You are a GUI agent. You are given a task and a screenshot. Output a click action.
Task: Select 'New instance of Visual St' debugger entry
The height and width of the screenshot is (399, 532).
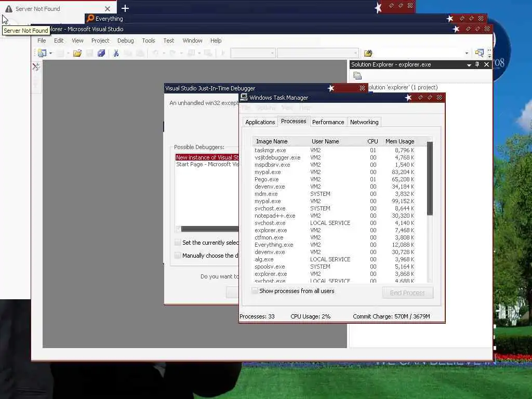point(207,157)
